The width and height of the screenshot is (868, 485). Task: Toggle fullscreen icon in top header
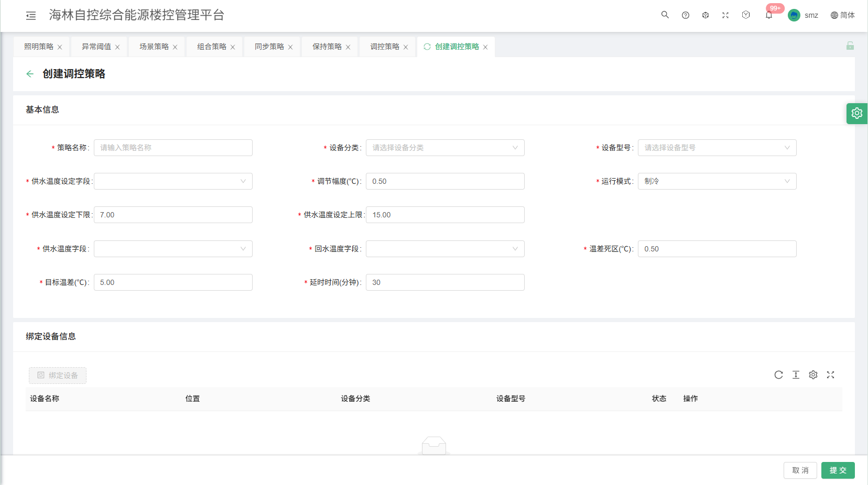725,15
